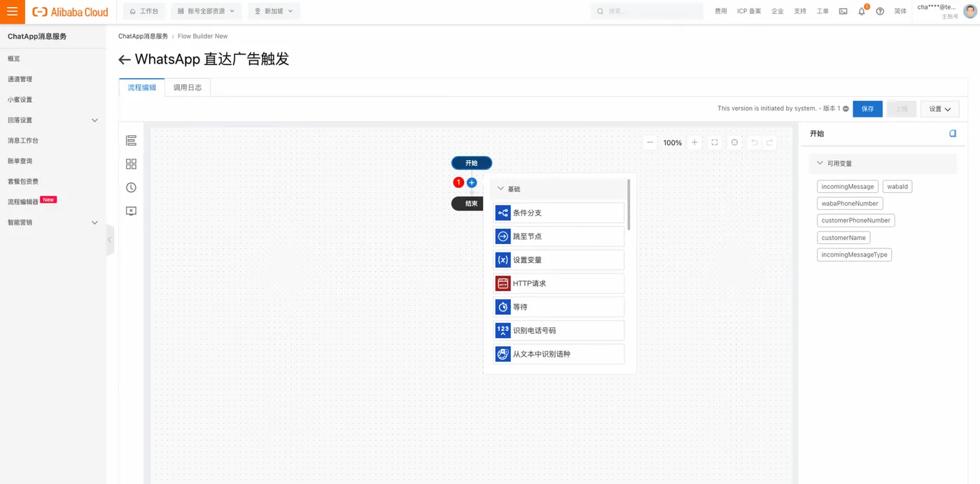The width and height of the screenshot is (980, 484).
Task: Add the 跳至节点 node
Action: [x=559, y=236]
